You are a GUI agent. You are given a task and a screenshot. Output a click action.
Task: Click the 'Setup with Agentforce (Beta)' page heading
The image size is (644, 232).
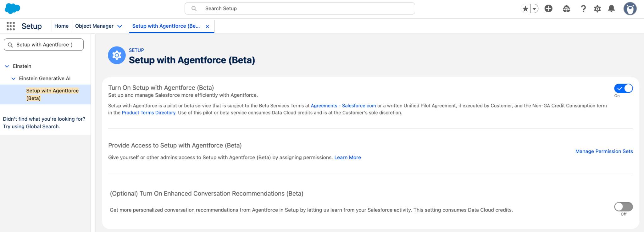tap(192, 60)
